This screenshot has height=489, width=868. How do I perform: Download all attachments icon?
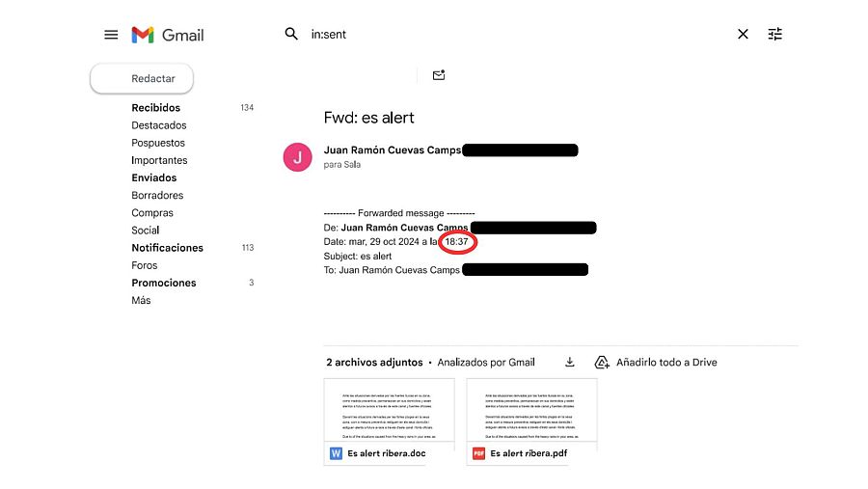pyautogui.click(x=570, y=362)
